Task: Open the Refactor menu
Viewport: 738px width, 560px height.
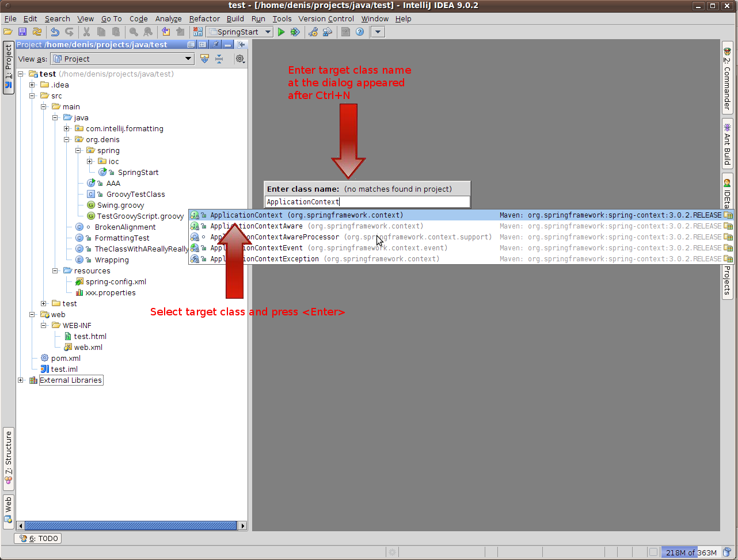Action: pyautogui.click(x=204, y=18)
